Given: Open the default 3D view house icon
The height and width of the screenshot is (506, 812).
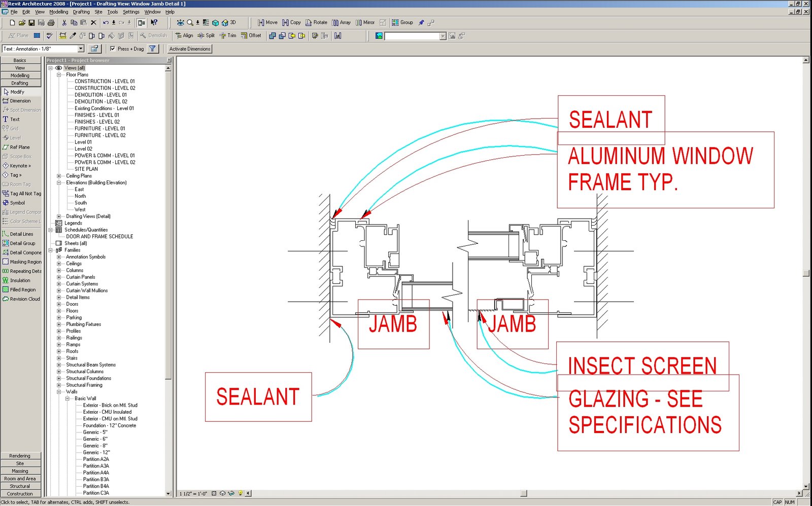Looking at the screenshot, I should click(224, 23).
